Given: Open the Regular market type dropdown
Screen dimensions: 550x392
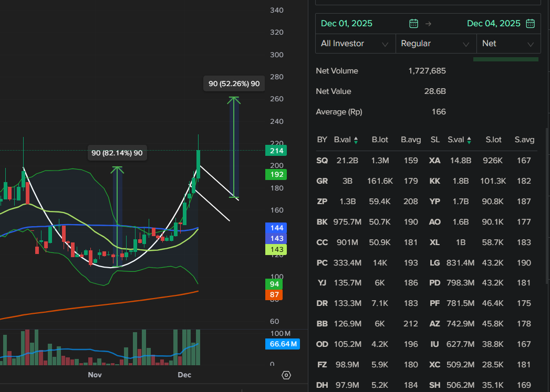Looking at the screenshot, I should coord(435,44).
